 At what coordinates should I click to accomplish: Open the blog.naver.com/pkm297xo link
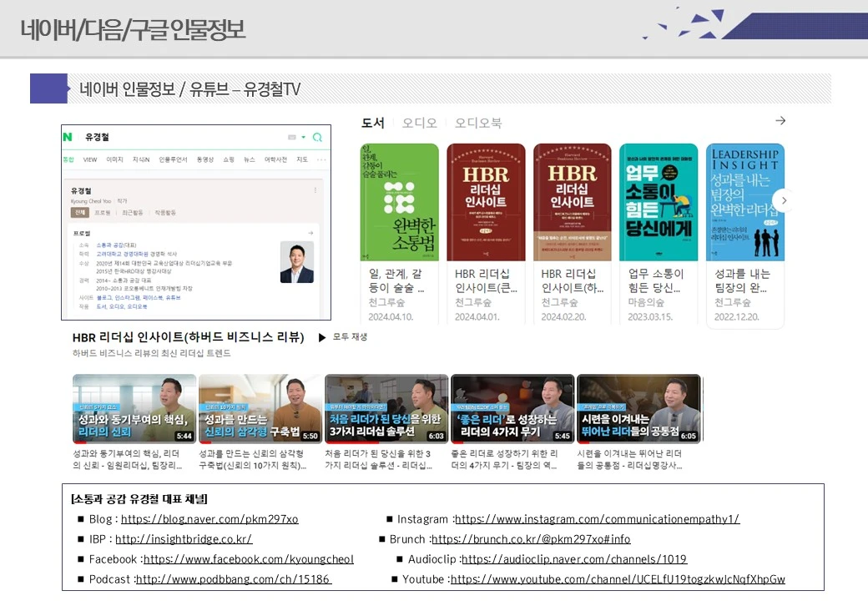(209, 519)
